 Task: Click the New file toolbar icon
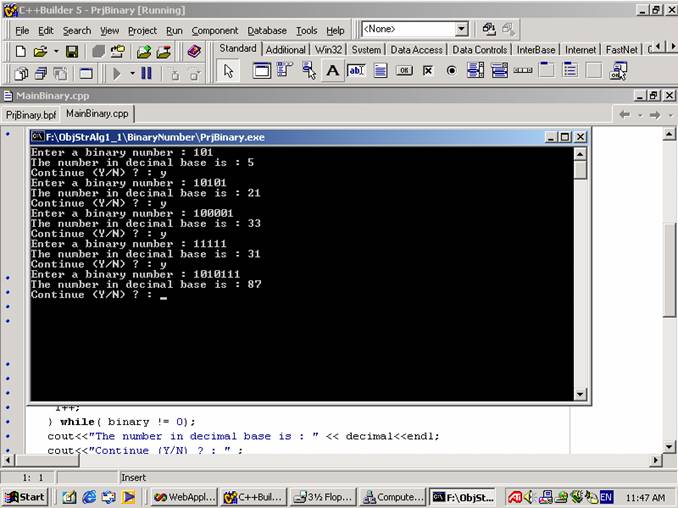coord(20,51)
